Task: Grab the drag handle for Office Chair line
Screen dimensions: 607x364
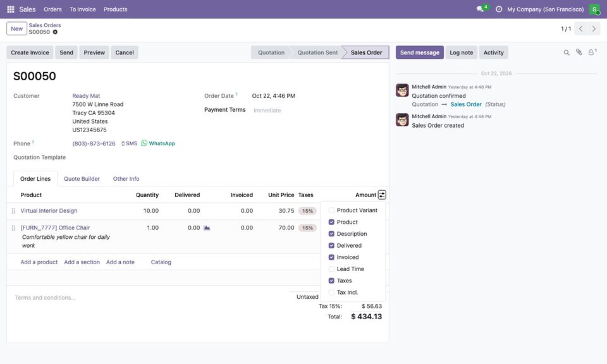Action: pyautogui.click(x=13, y=228)
